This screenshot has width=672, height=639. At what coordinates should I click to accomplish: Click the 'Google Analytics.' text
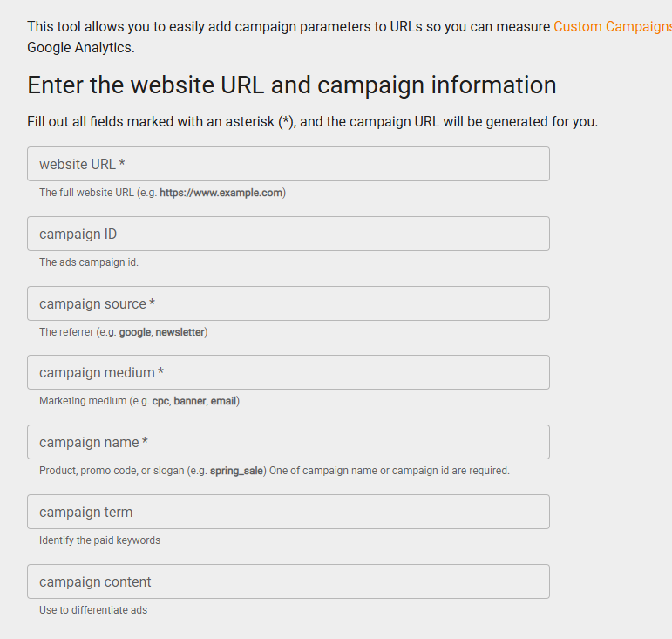[81, 47]
